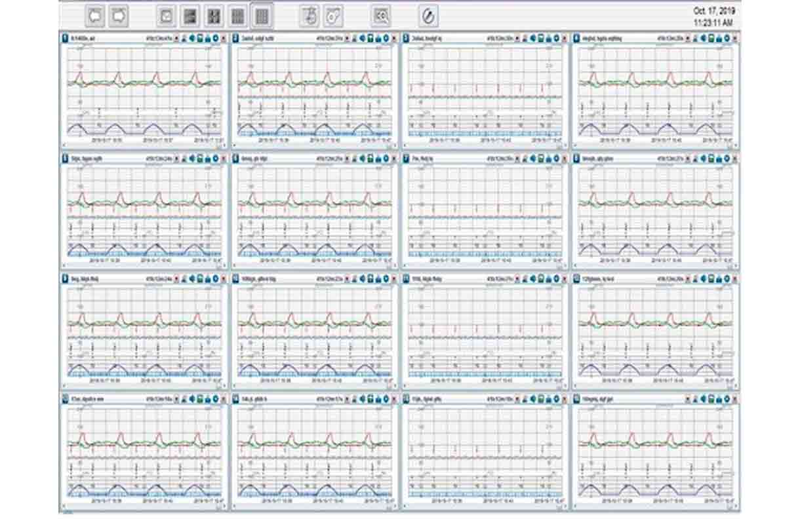Open the dropdown arrow in panel 12 header
This screenshot has width=800, height=532.
689,278
